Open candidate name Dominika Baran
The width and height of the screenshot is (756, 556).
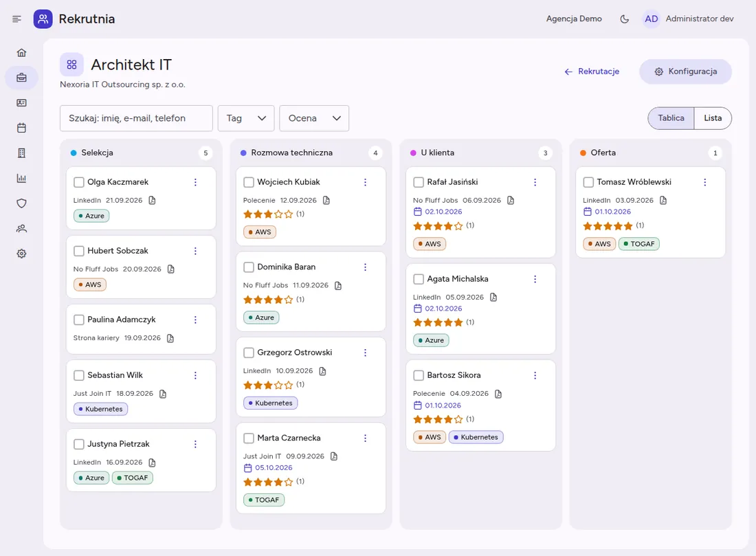286,267
